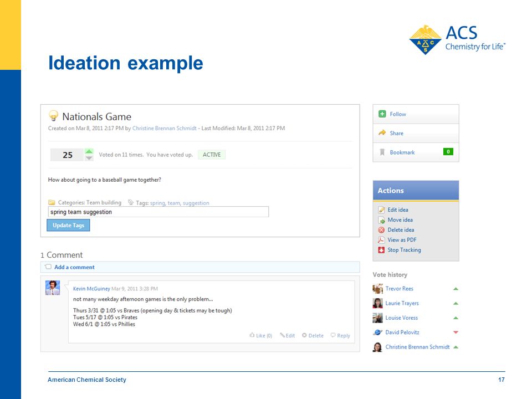The height and width of the screenshot is (399, 532).
Task: Click the red down vote arrow by David Pelovitz
Action: (456, 332)
